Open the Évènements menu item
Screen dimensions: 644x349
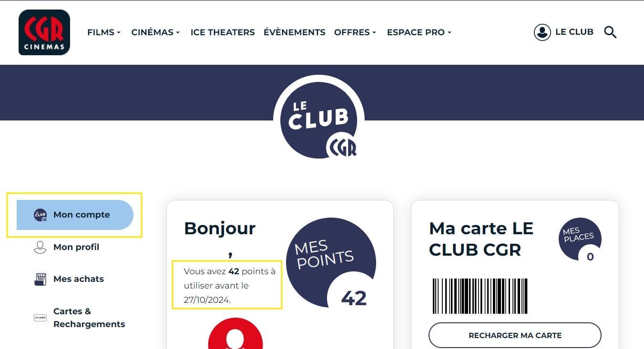point(295,32)
